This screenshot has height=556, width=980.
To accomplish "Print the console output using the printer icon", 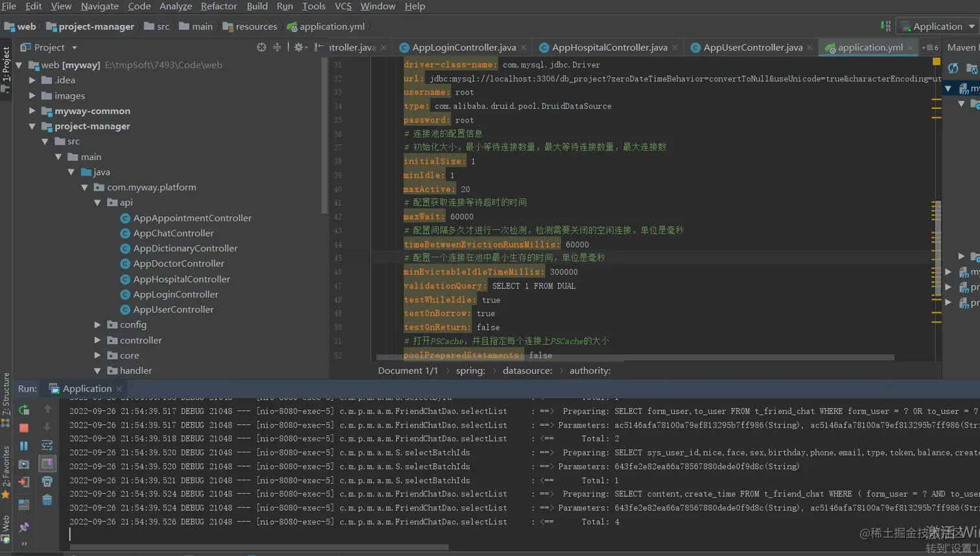I will (47, 481).
